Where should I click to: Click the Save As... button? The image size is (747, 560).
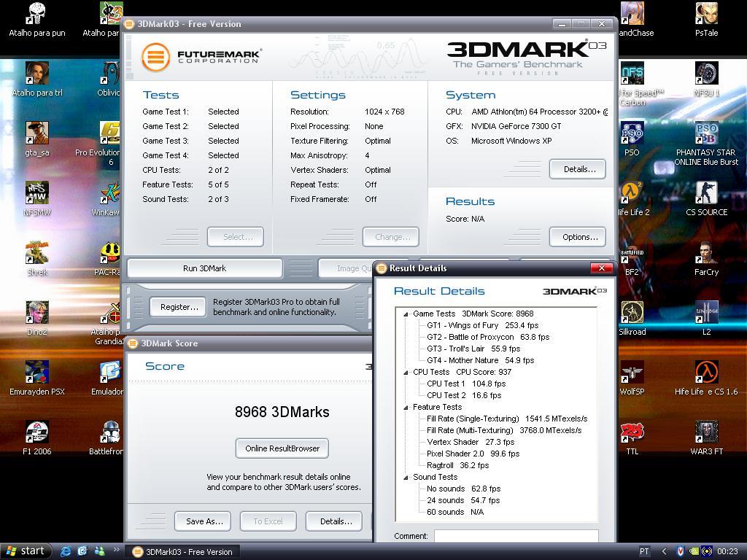click(x=203, y=521)
